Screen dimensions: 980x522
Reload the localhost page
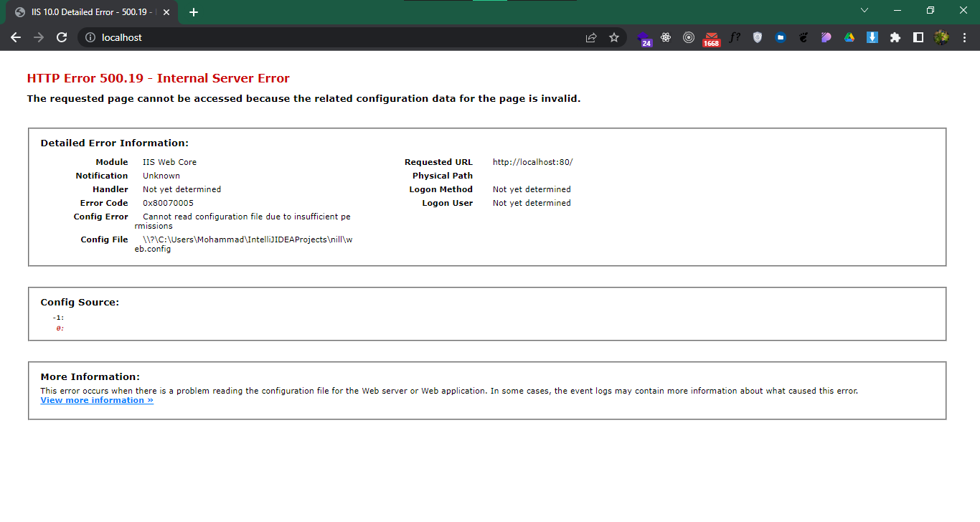62,37
